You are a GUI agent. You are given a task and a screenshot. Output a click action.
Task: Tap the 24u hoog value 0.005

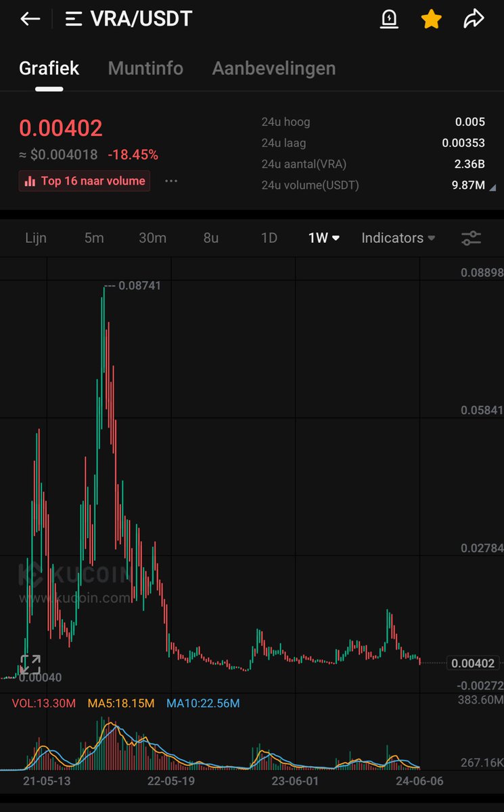click(469, 122)
